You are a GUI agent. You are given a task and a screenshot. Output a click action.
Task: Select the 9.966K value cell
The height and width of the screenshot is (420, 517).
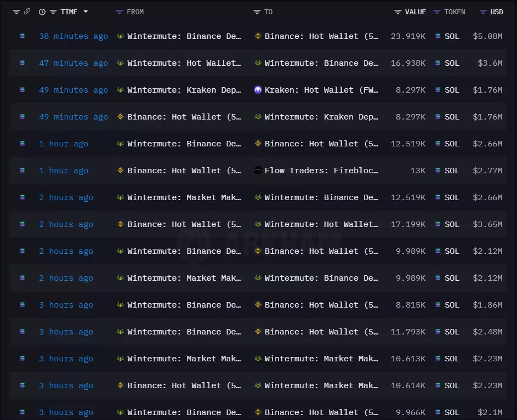411,412
